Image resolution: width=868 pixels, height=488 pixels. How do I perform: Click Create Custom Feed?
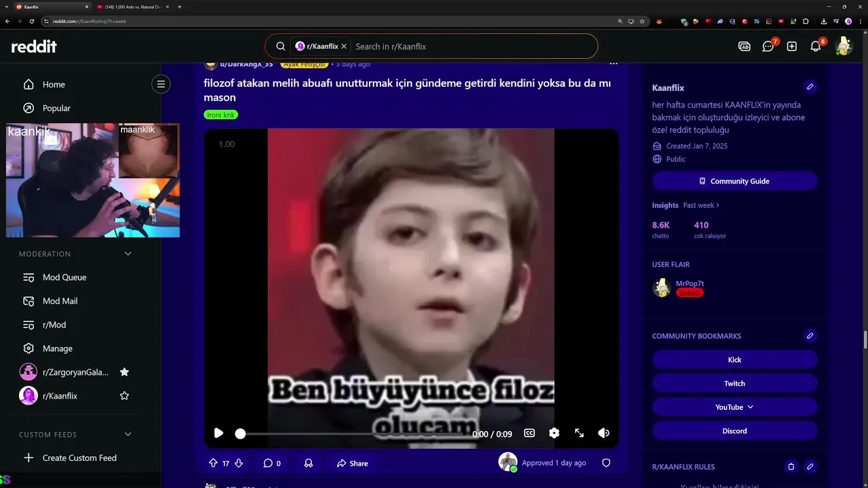[x=81, y=457]
